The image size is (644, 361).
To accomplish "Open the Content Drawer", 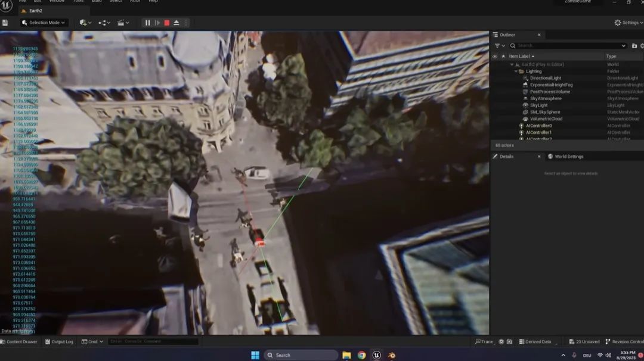I will 19,341.
